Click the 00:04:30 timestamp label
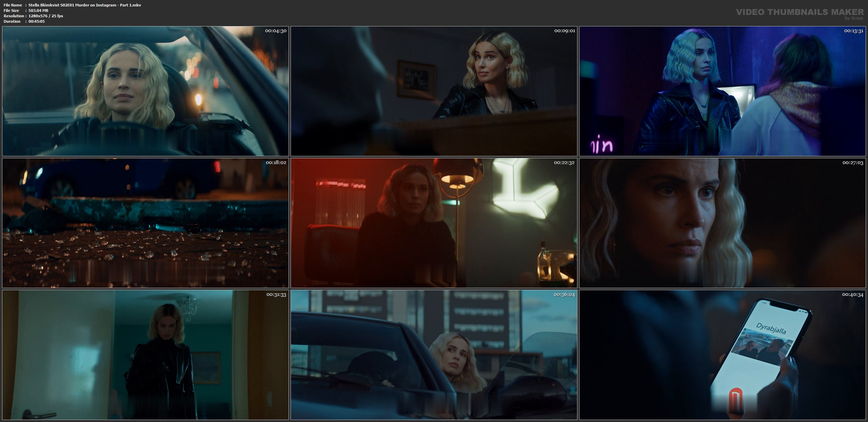 tap(276, 31)
